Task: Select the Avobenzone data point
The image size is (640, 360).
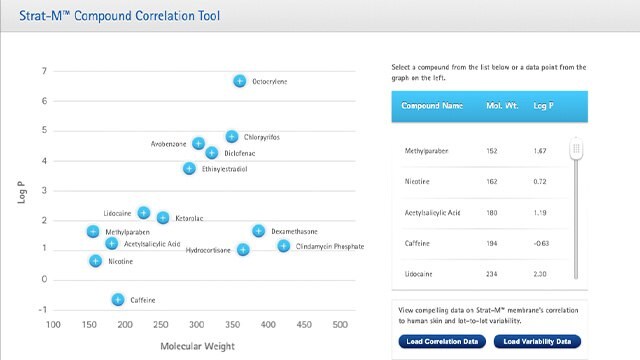Action: (x=198, y=143)
